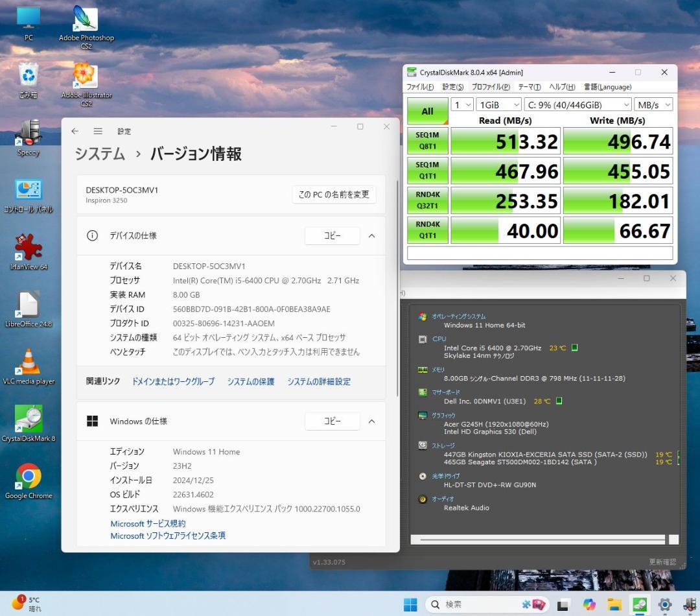This screenshot has width=700, height=616.
Task: Open the drive selection dropdown showing C:
Action: [576, 104]
